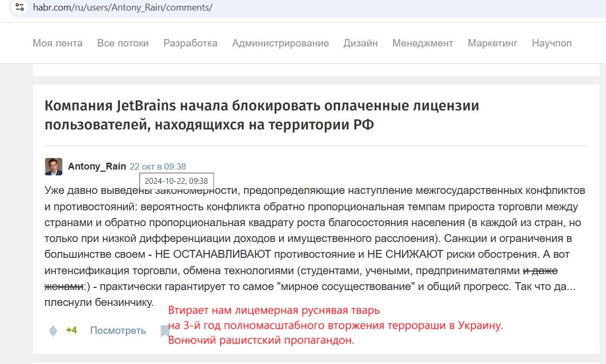Click the strikethrough text 'и даже'
The height and width of the screenshot is (364, 606).
tap(540, 270)
